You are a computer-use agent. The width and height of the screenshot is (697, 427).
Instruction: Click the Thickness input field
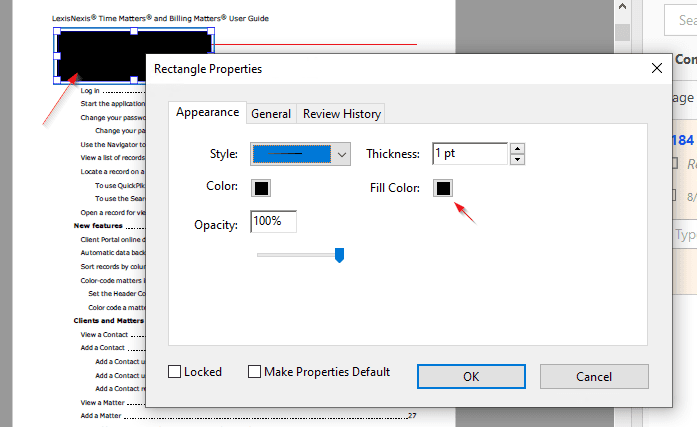[470, 154]
